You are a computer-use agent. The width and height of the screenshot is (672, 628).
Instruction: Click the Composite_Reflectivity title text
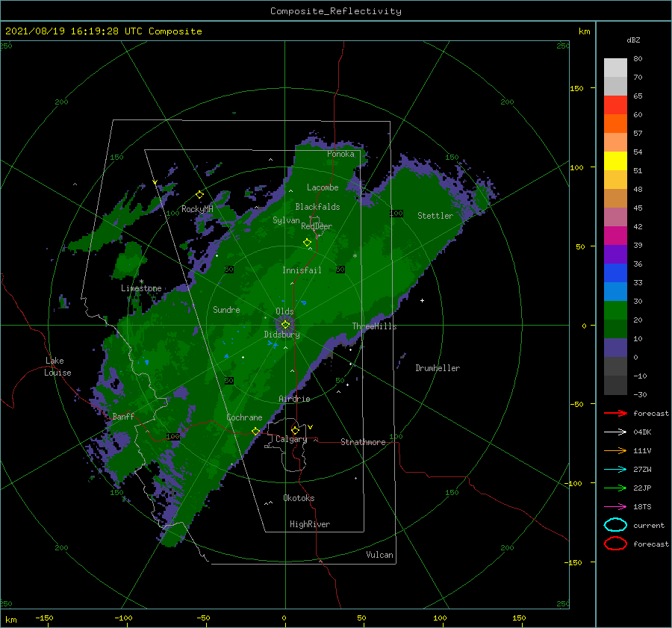pos(336,11)
